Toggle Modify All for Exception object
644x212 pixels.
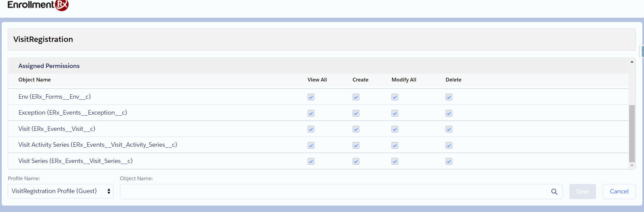tap(395, 113)
